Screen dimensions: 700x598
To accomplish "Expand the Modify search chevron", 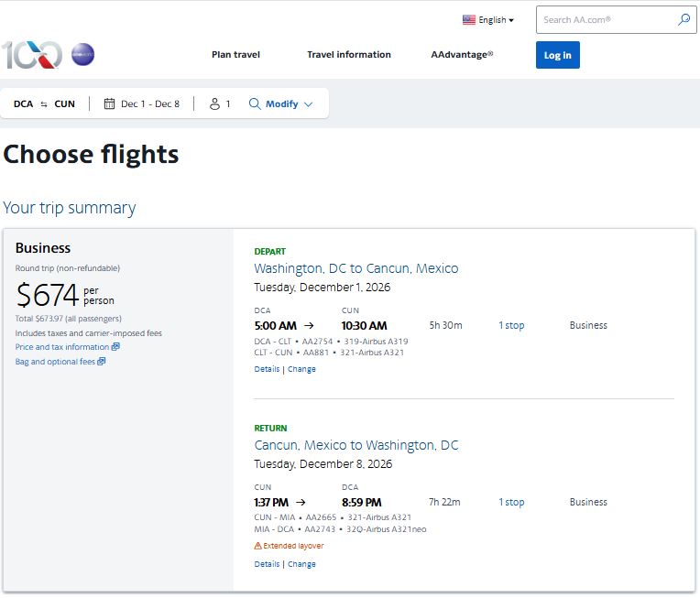I will point(309,104).
